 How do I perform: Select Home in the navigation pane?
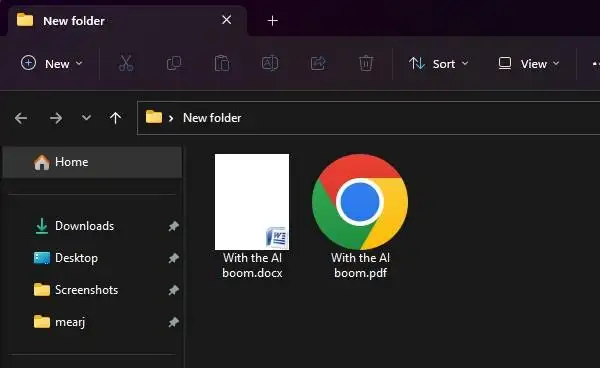point(92,162)
